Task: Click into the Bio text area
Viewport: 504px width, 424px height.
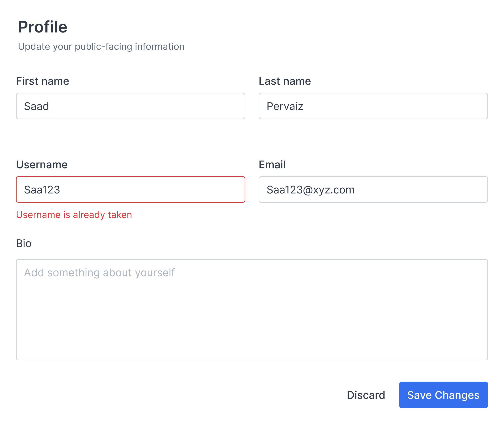Action: 252,310
